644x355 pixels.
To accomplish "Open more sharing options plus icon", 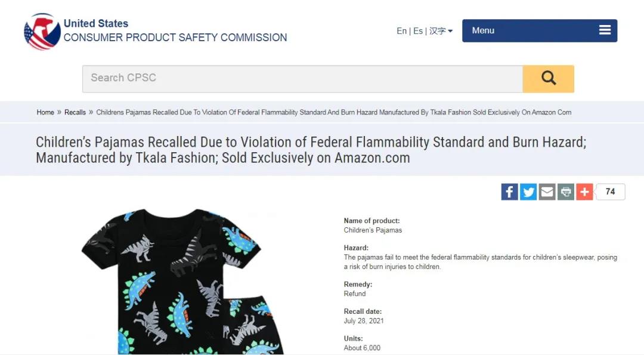I will coord(584,192).
